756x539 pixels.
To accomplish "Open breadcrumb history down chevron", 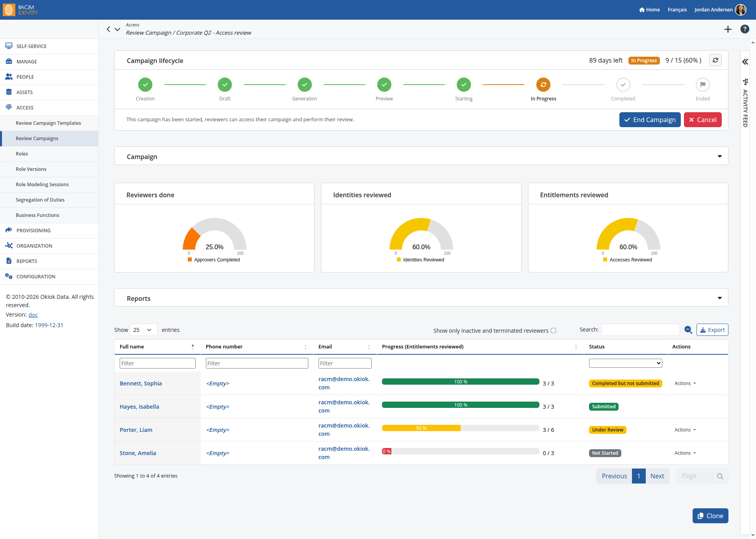I will (117, 29).
